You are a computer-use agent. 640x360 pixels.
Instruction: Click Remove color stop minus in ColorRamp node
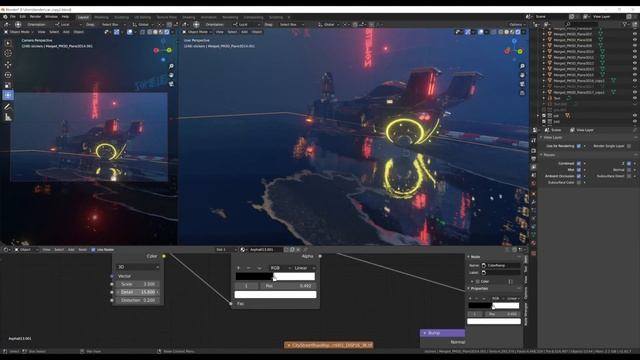tap(249, 268)
